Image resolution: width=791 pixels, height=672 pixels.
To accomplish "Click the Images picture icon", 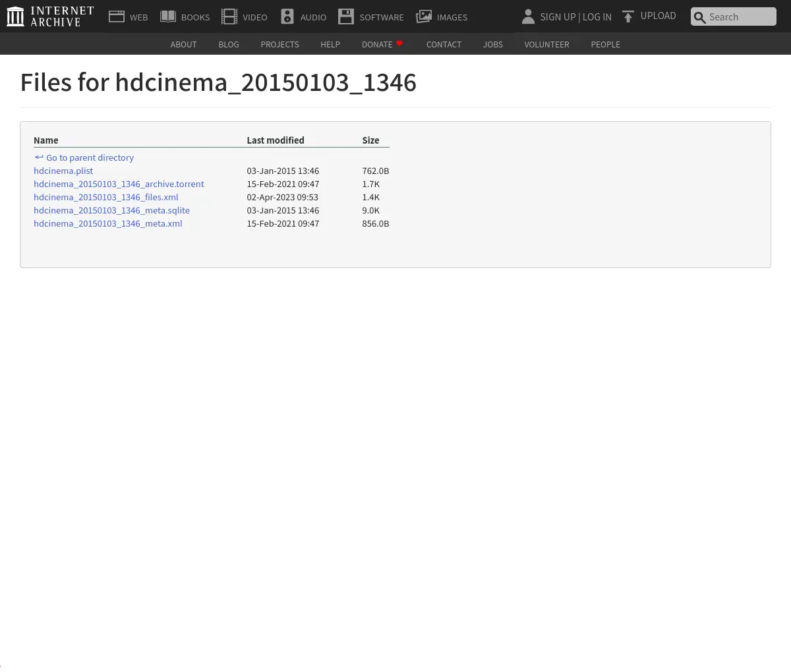I will 424,16.
